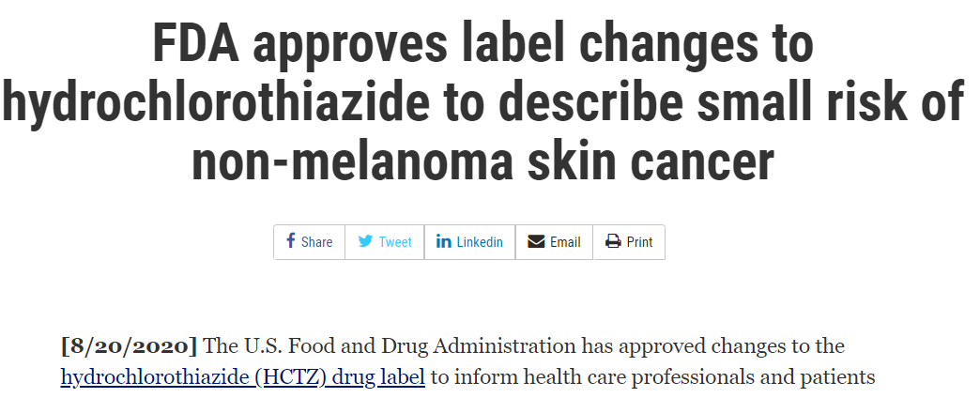The width and height of the screenshot is (980, 398).
Task: Click the envelope Email icon
Action: pyautogui.click(x=536, y=241)
